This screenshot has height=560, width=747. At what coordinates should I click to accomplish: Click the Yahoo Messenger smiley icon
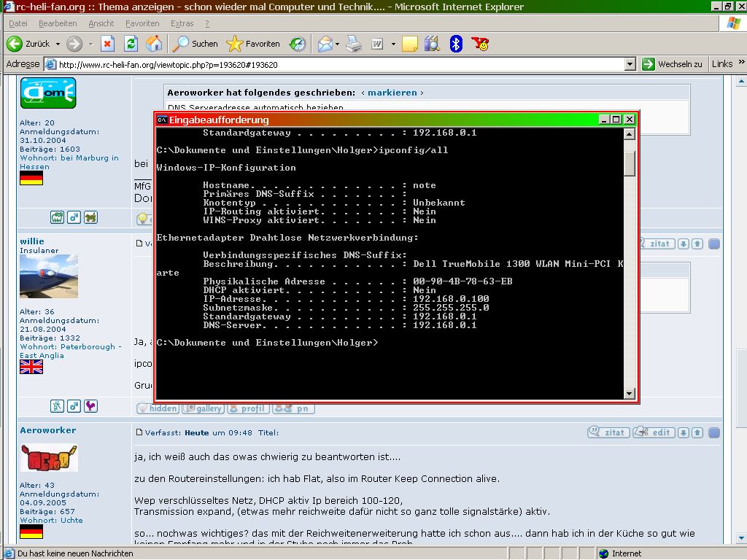click(480, 44)
